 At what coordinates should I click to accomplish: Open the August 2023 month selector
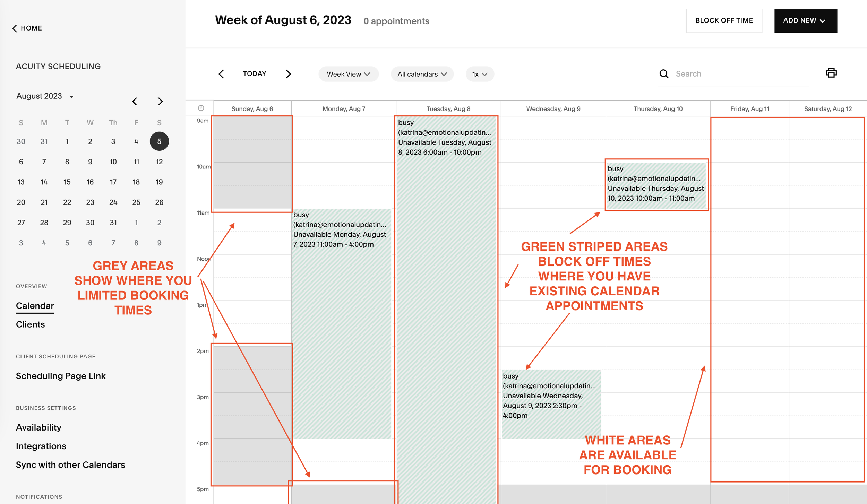(x=45, y=96)
